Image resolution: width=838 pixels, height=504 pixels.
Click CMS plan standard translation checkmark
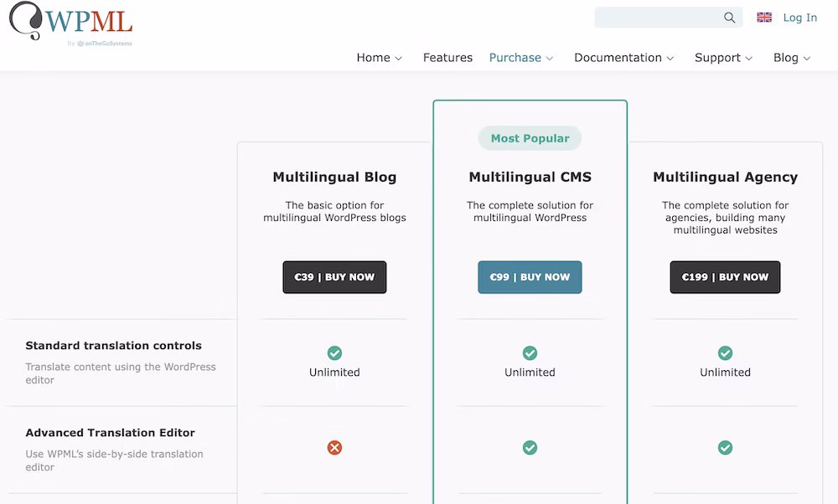coord(530,353)
